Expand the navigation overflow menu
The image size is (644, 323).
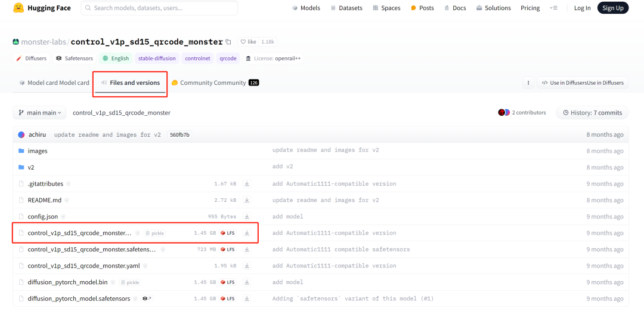(x=553, y=8)
